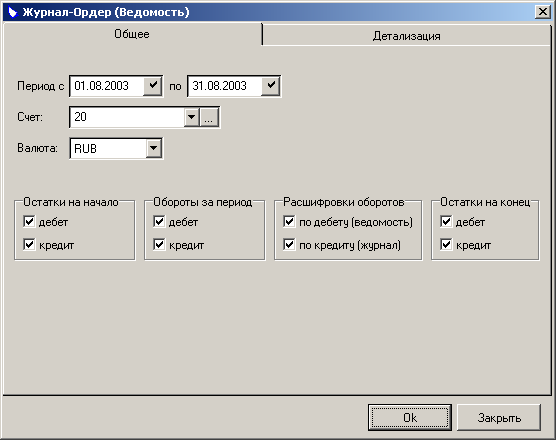
Task: Select the Общее tab
Action: [x=132, y=34]
